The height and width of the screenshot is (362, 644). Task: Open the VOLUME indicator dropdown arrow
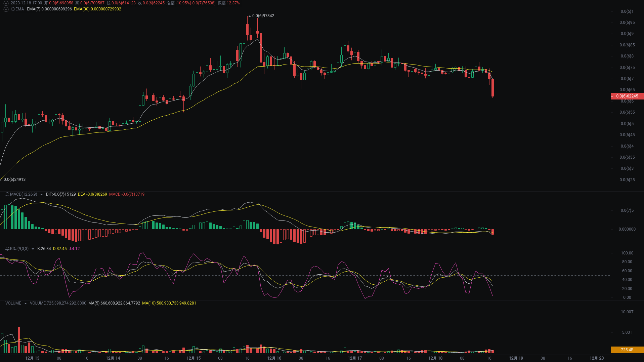[26, 304]
